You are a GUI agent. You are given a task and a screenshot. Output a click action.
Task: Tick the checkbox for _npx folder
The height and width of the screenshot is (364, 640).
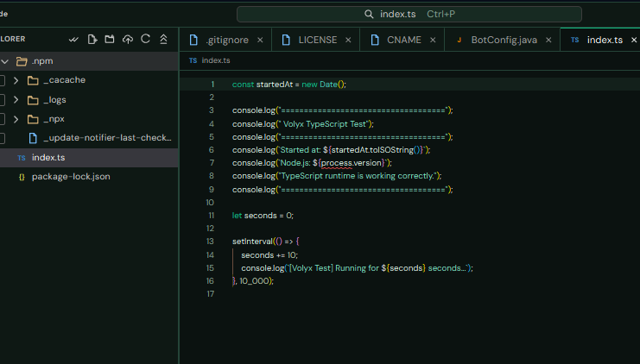pyautogui.click(x=2, y=119)
